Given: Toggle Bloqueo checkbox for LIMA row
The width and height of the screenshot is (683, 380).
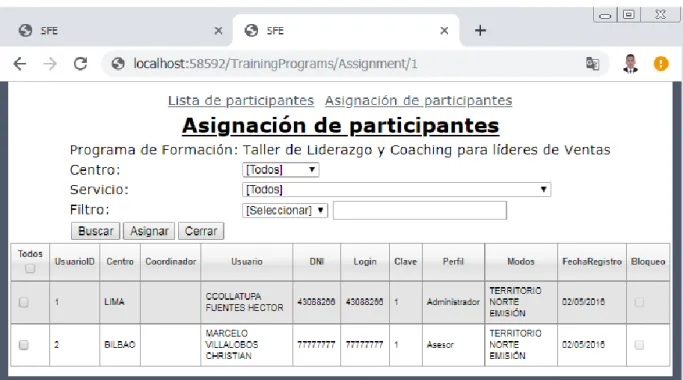Looking at the screenshot, I should [639, 302].
